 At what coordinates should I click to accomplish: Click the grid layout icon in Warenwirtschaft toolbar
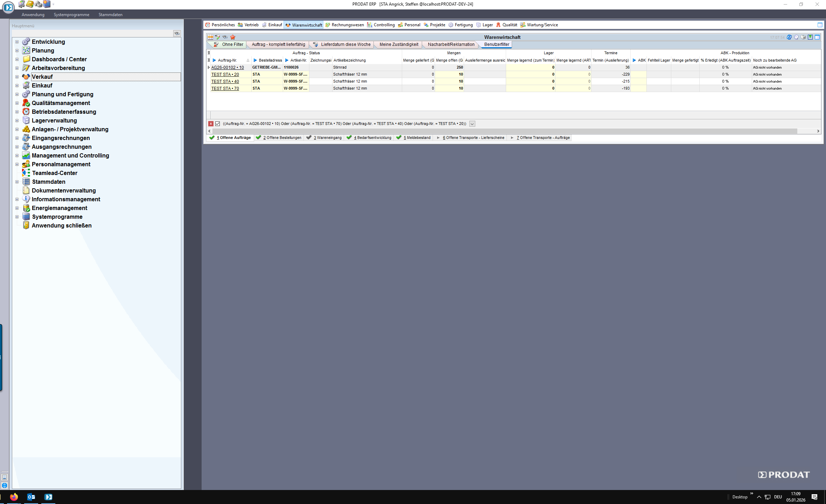click(210, 37)
